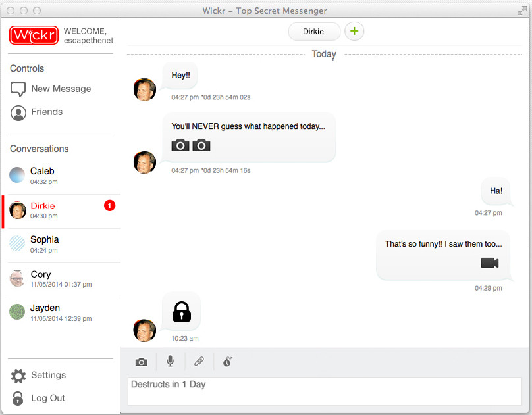The image size is (532, 415).
Task: Click timestamp 04:27 pm 0d 23h 54m 16s
Action: [x=211, y=171]
